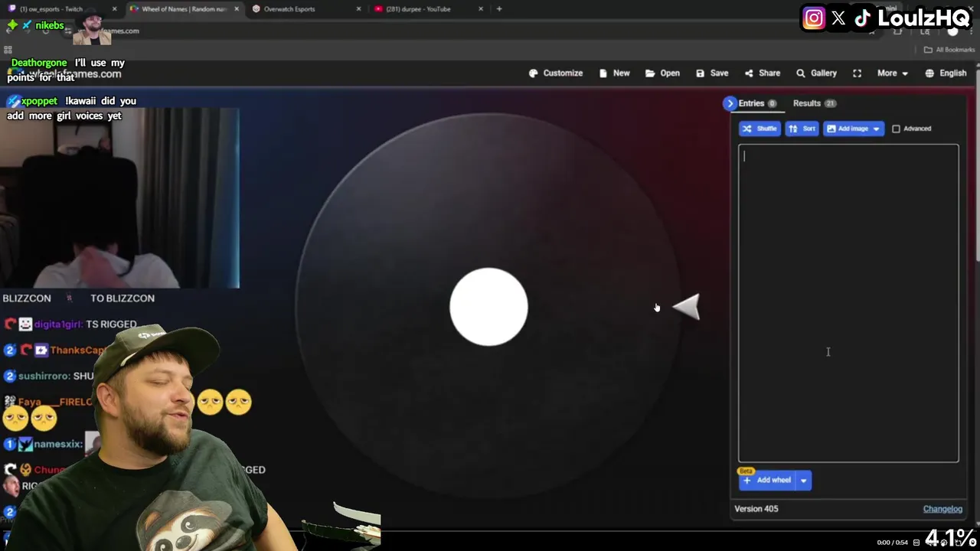Image resolution: width=980 pixels, height=551 pixels.
Task: Expand the Add image dropdown arrow
Action: 877,129
